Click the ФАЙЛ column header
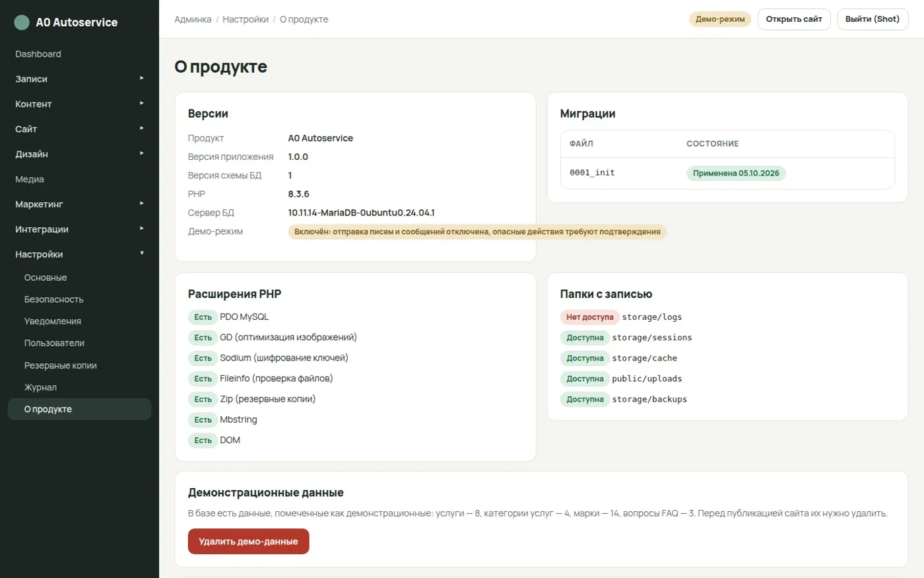 [x=581, y=143]
